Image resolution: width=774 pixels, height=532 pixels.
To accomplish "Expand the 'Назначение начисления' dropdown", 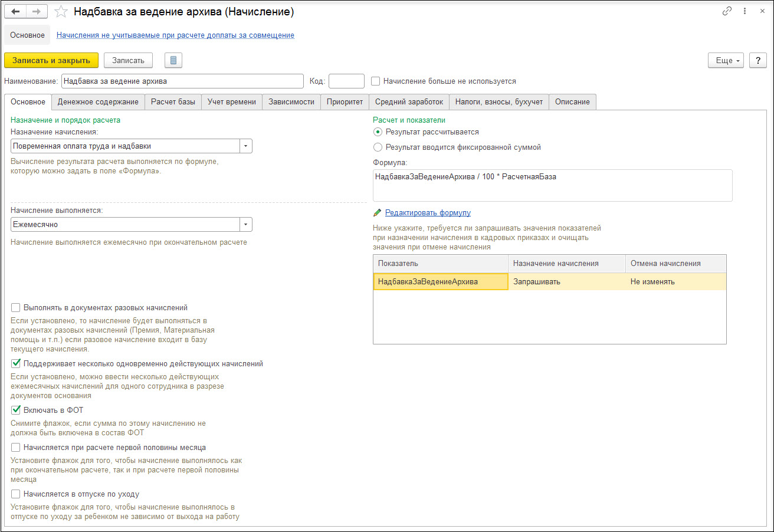I will (x=246, y=146).
